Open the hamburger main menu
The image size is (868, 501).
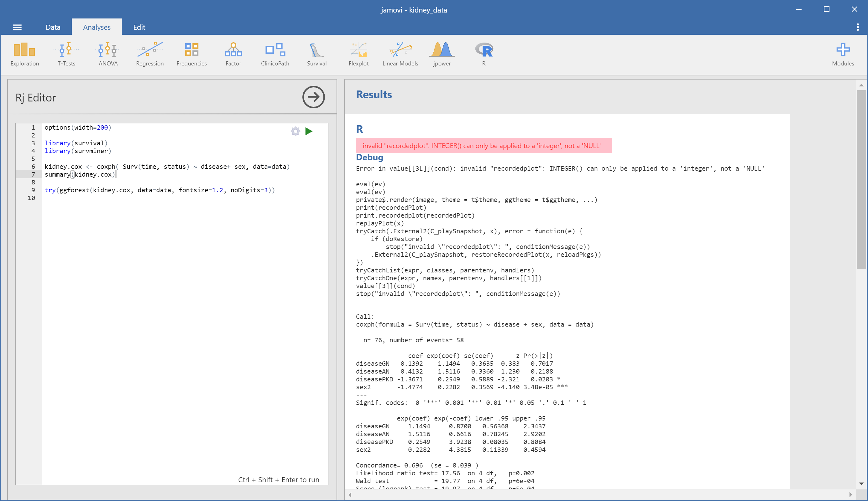coord(17,27)
